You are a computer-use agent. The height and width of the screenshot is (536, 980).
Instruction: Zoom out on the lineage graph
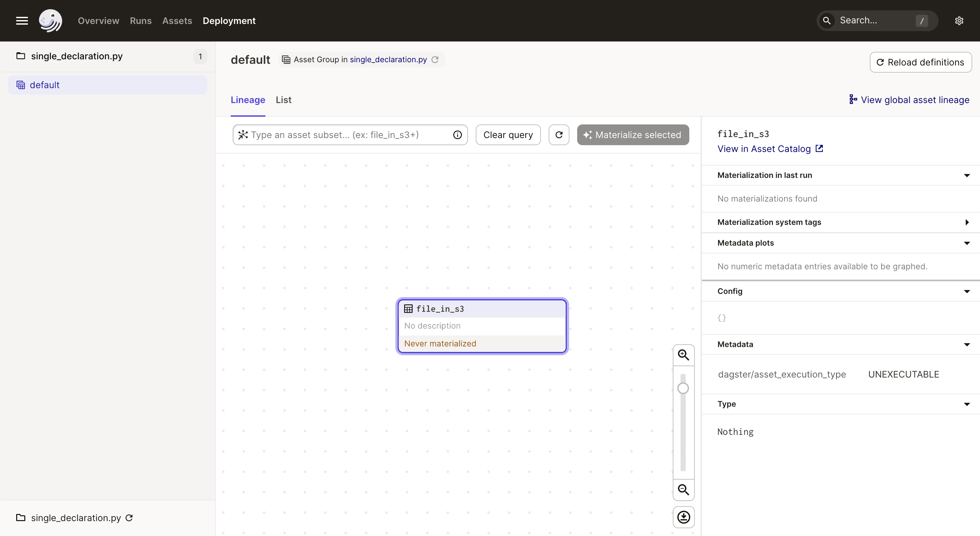(683, 490)
